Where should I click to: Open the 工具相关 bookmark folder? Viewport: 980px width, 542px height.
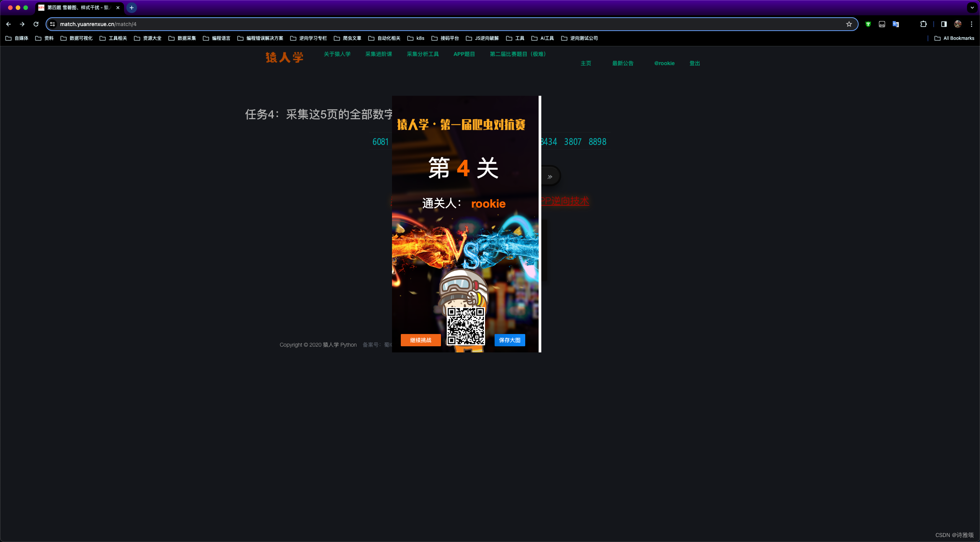(113, 38)
